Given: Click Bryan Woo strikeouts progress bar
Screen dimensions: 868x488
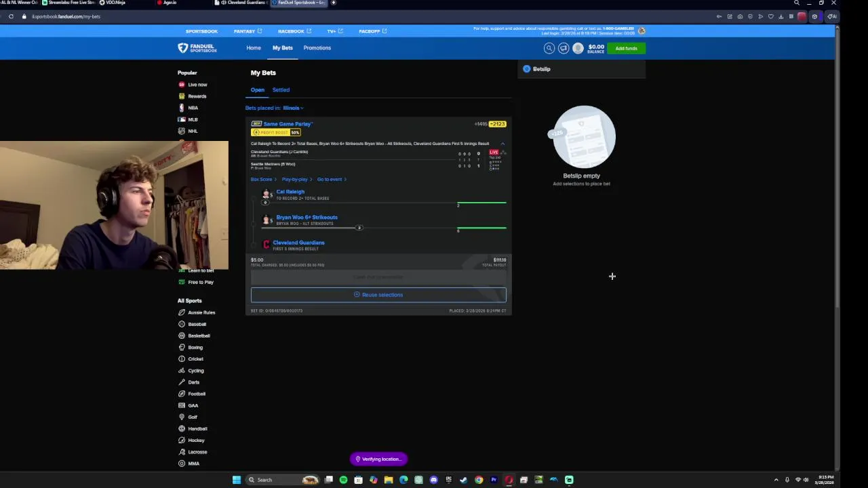Looking at the screenshot, I should pos(385,228).
